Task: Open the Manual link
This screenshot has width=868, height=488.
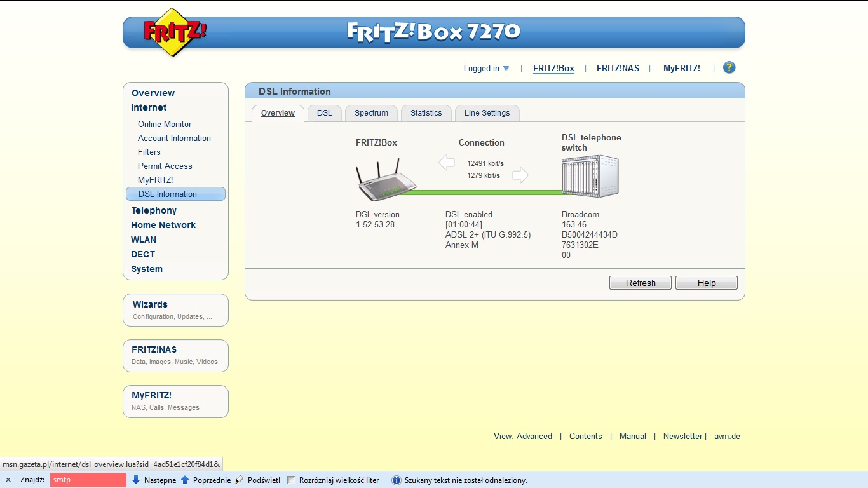Action: coord(633,436)
